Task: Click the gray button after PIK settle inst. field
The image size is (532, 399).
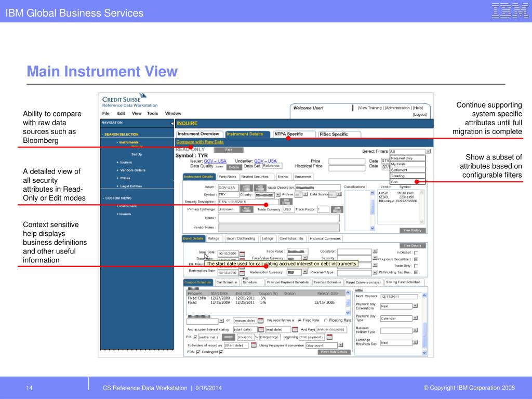Action: pyautogui.click(x=229, y=337)
